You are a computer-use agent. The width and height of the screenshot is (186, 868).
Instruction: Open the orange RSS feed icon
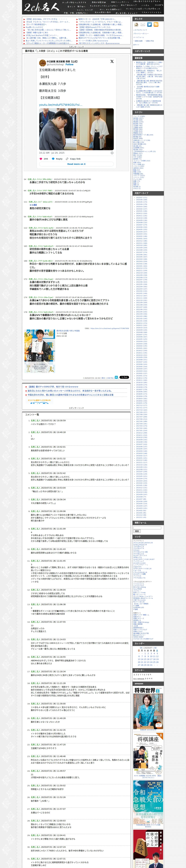[x=156, y=25]
